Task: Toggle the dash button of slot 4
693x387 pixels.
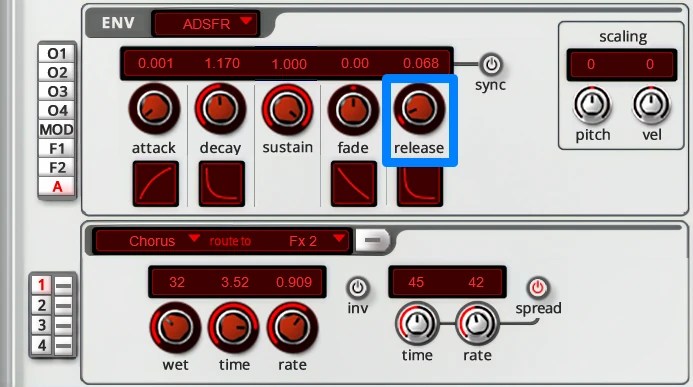Action: pos(64,345)
